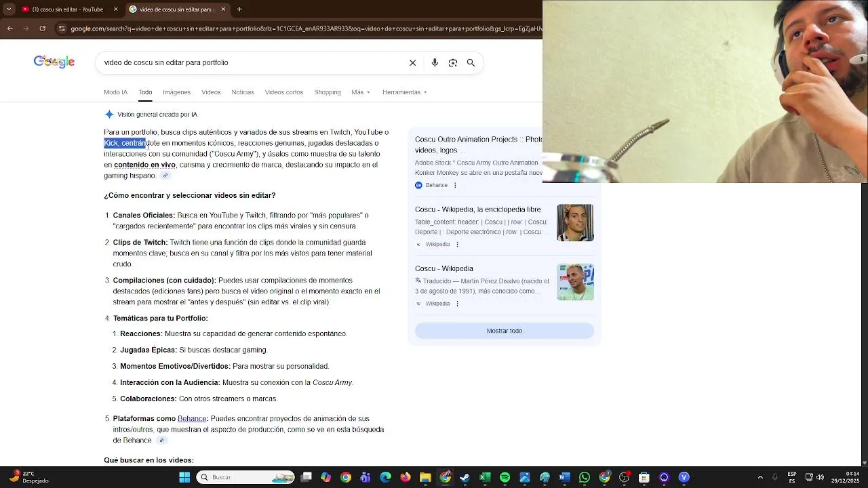The height and width of the screenshot is (488, 868).
Task: Reload the page with the refresh icon
Action: (x=43, y=28)
